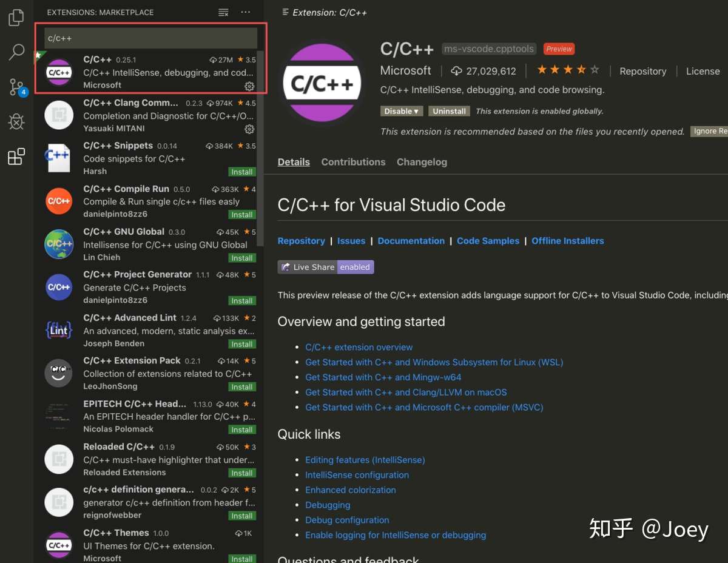Viewport: 728px width, 563px height.
Task: Click the Live Share enabled badge
Action: point(325,266)
